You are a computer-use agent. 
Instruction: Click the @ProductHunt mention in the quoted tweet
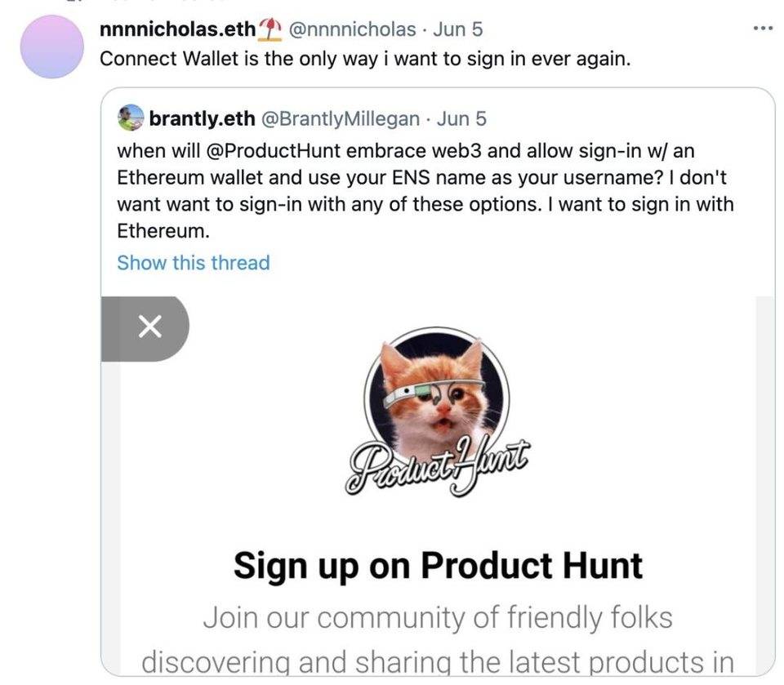273,150
